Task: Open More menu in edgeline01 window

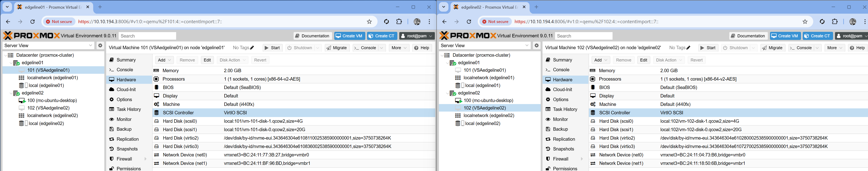Action: tap(399, 48)
